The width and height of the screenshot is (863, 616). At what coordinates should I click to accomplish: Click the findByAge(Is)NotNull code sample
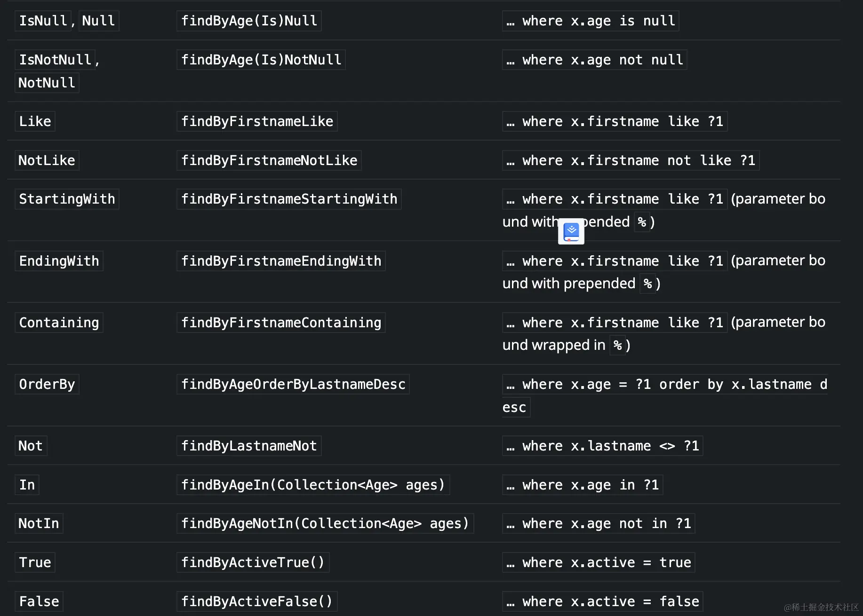[261, 60]
